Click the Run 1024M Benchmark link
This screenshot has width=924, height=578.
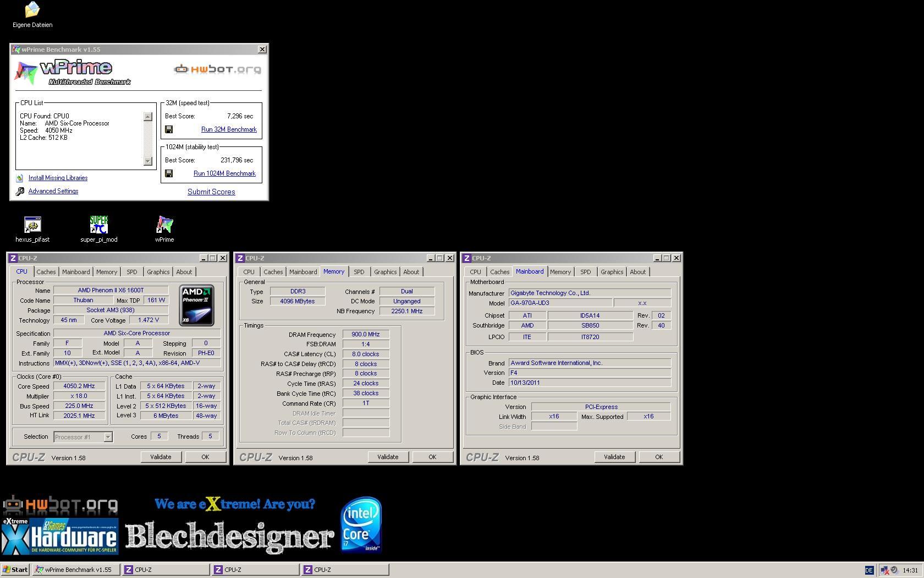pyautogui.click(x=224, y=173)
